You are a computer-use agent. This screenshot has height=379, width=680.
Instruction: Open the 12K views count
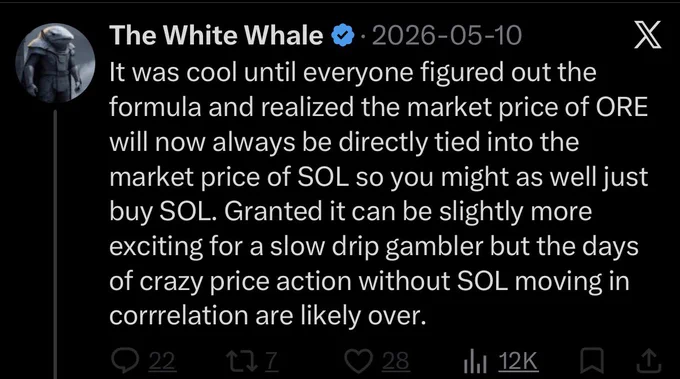(518, 361)
